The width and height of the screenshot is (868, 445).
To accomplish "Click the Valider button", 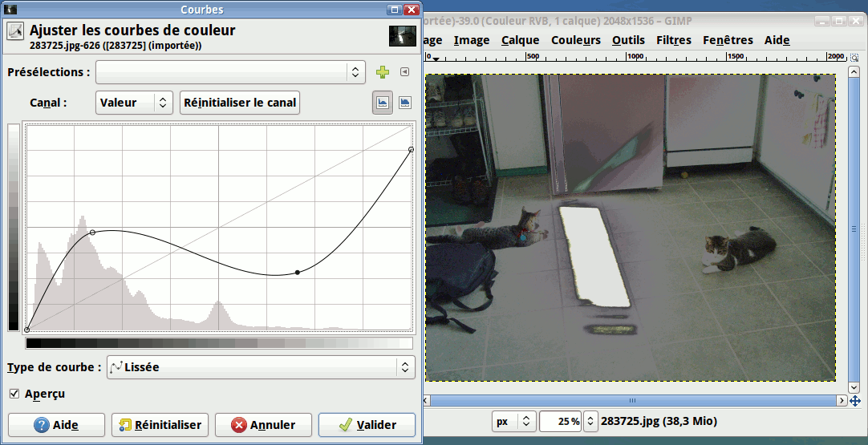I will point(367,425).
